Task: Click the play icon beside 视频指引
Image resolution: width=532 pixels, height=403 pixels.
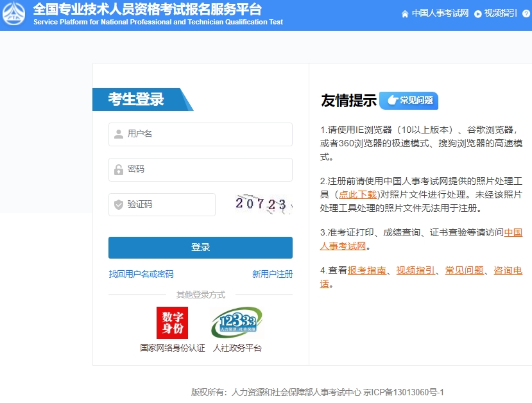Action: pyautogui.click(x=477, y=12)
